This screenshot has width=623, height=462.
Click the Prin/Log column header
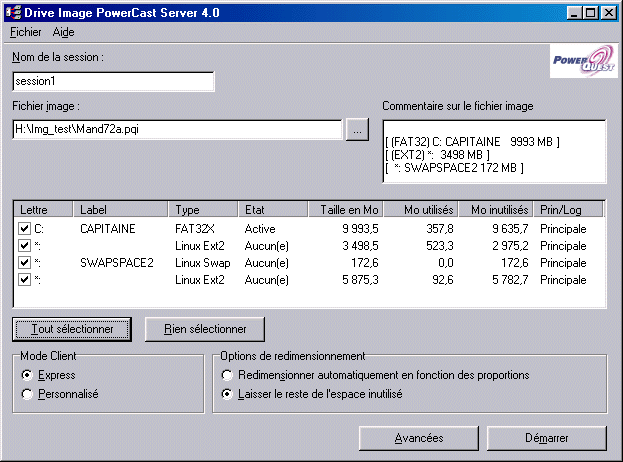(569, 209)
